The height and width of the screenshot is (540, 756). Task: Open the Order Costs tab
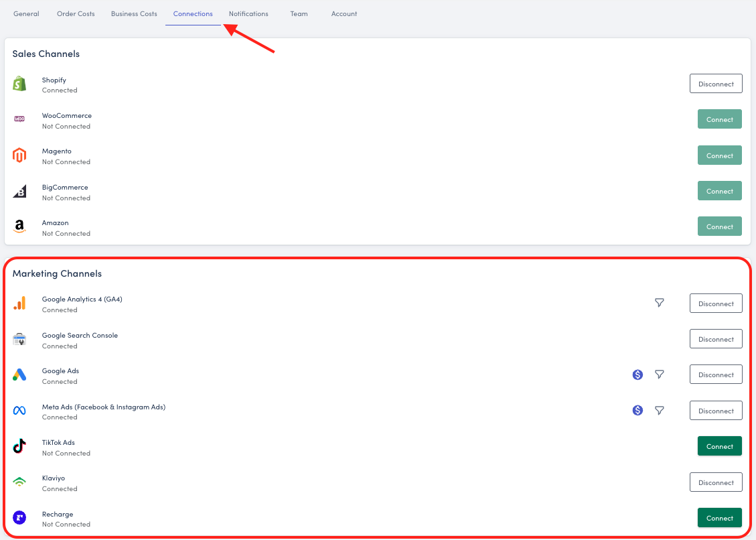coord(76,14)
